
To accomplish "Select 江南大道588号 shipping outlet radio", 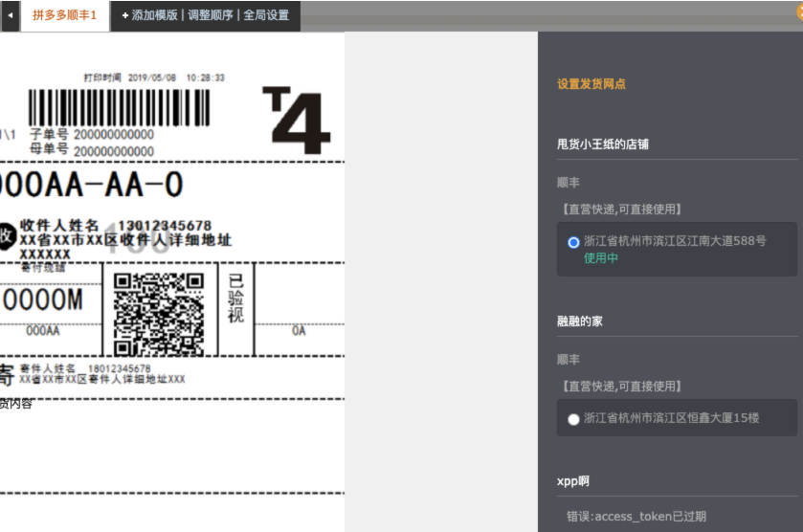I will (573, 242).
